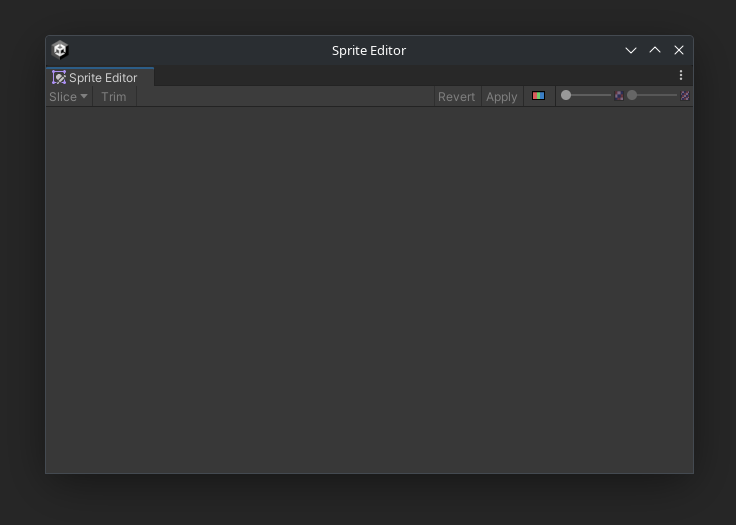Image resolution: width=736 pixels, height=525 pixels.
Task: Click the Sprite Editor window title text
Action: [x=369, y=50]
